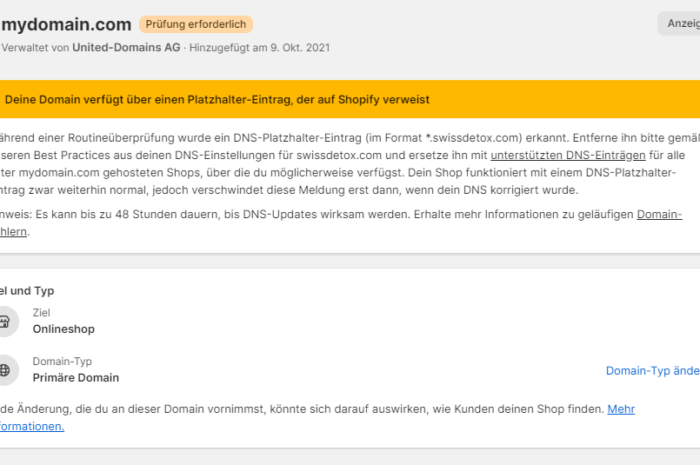Open the Anzeigen button at top right
The height and width of the screenshot is (465, 700).
click(x=679, y=23)
